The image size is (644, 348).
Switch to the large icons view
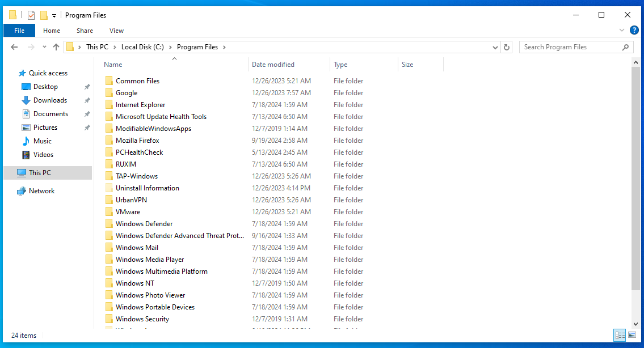pos(632,336)
